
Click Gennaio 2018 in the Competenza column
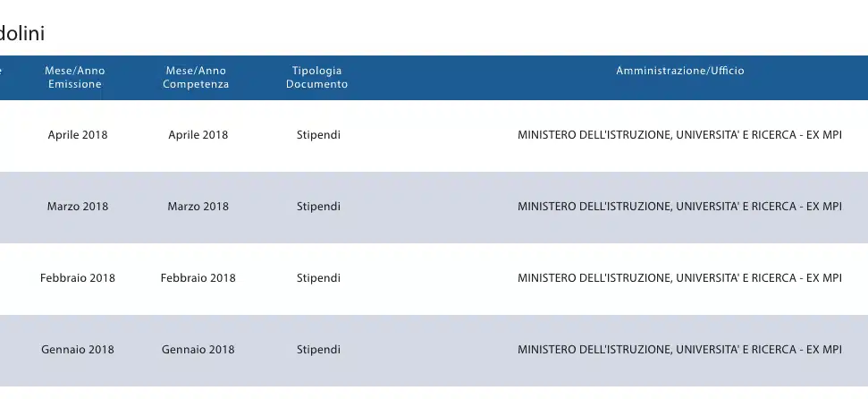(x=198, y=350)
